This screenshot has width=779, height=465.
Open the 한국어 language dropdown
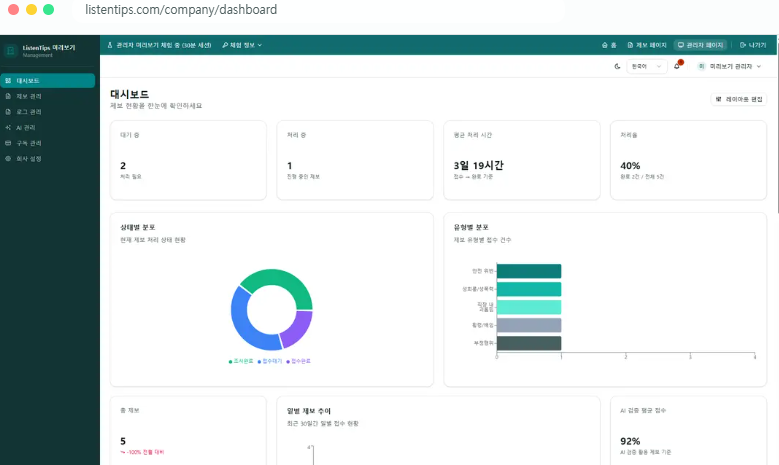[x=647, y=67]
